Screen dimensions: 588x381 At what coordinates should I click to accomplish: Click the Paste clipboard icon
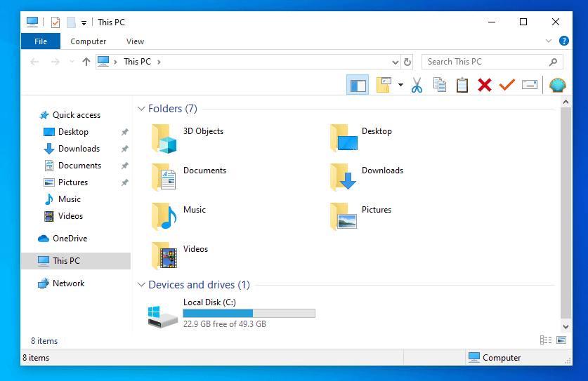462,86
